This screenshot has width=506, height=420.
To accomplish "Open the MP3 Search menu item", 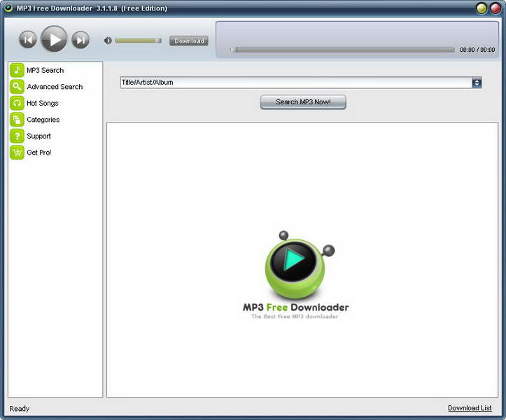I will coord(45,70).
